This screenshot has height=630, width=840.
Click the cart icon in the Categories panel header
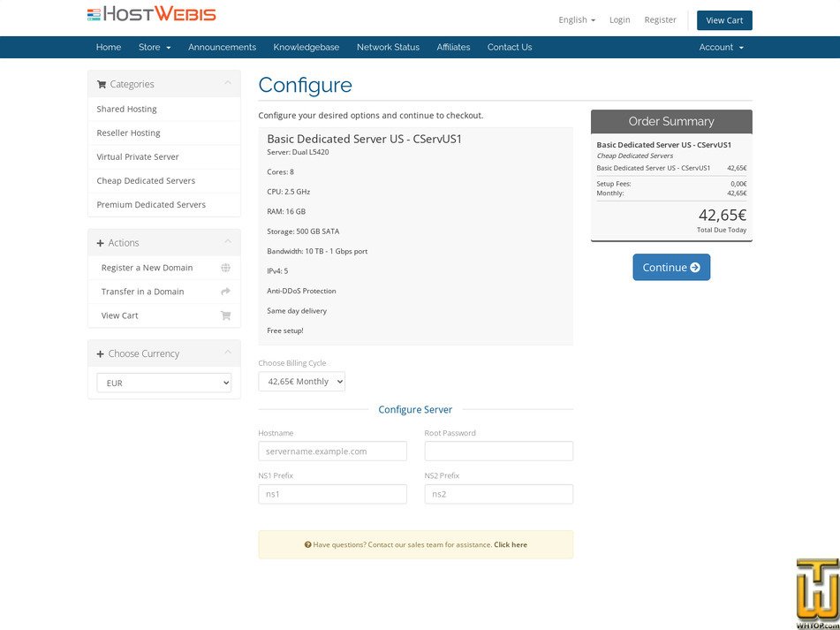coord(101,83)
